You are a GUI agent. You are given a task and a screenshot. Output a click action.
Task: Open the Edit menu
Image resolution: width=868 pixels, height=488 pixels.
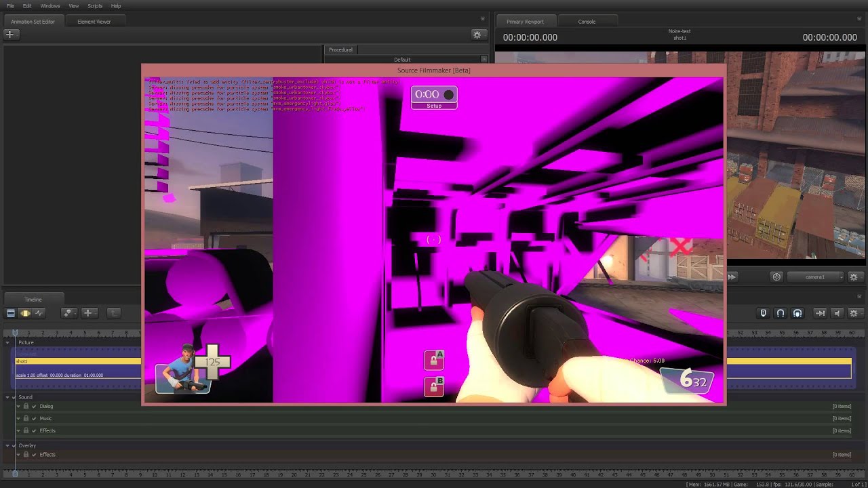coord(27,6)
